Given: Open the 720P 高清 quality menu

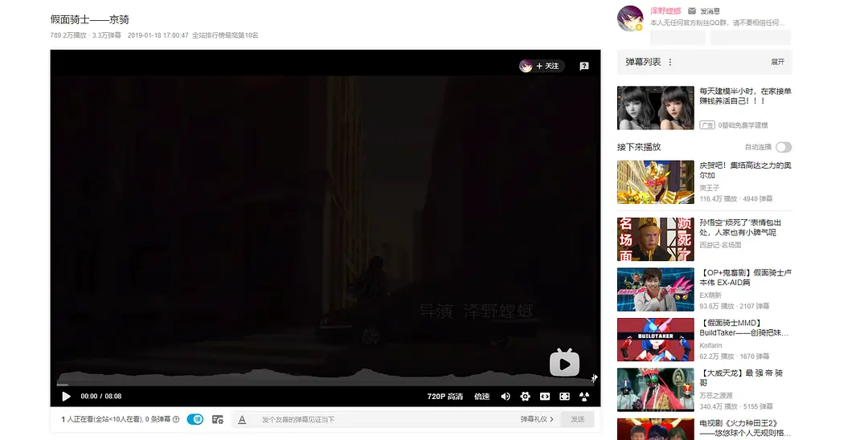Looking at the screenshot, I should coord(444,396).
